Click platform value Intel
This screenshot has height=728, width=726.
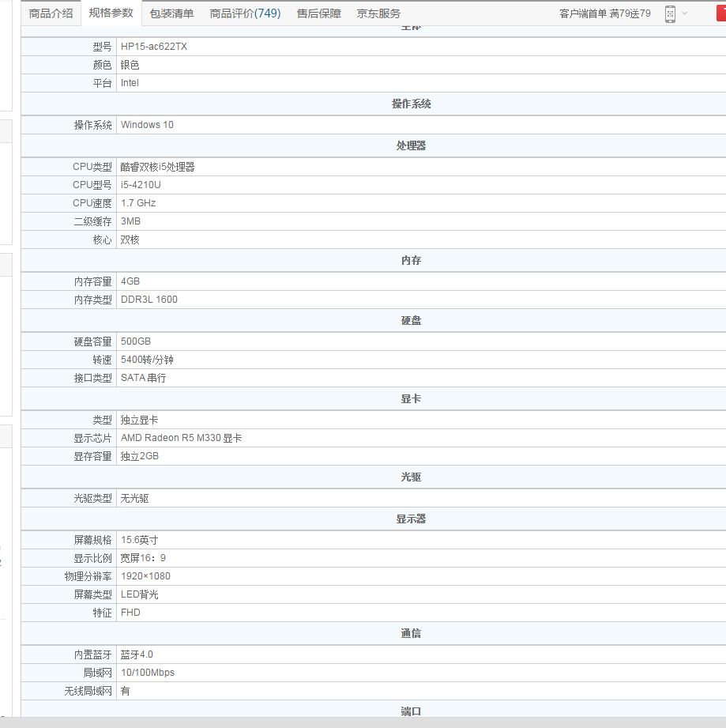point(130,83)
